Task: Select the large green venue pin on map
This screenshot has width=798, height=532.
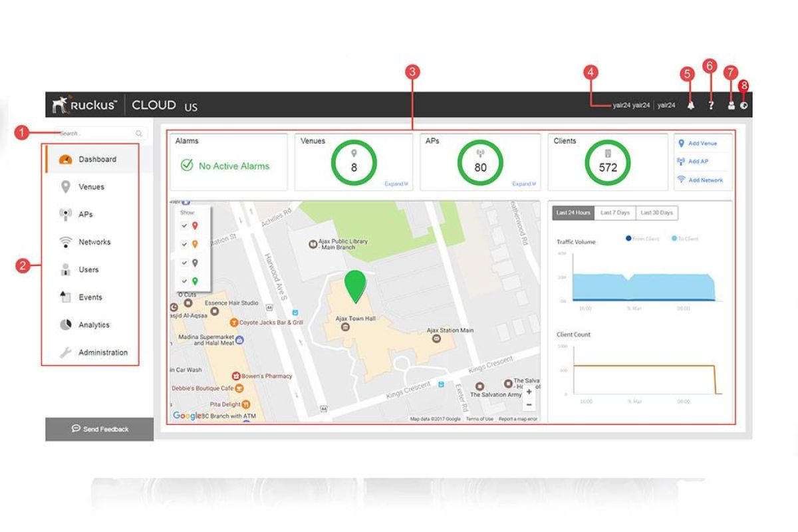Action: click(x=356, y=287)
